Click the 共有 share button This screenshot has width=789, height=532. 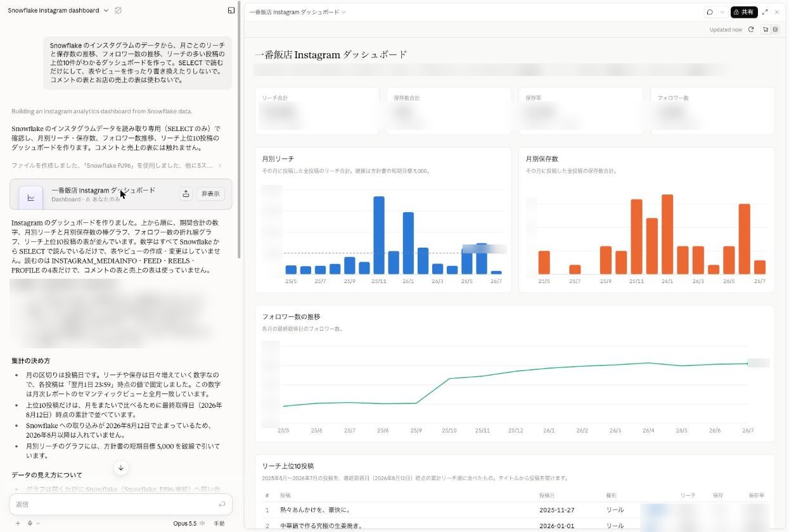tap(744, 12)
